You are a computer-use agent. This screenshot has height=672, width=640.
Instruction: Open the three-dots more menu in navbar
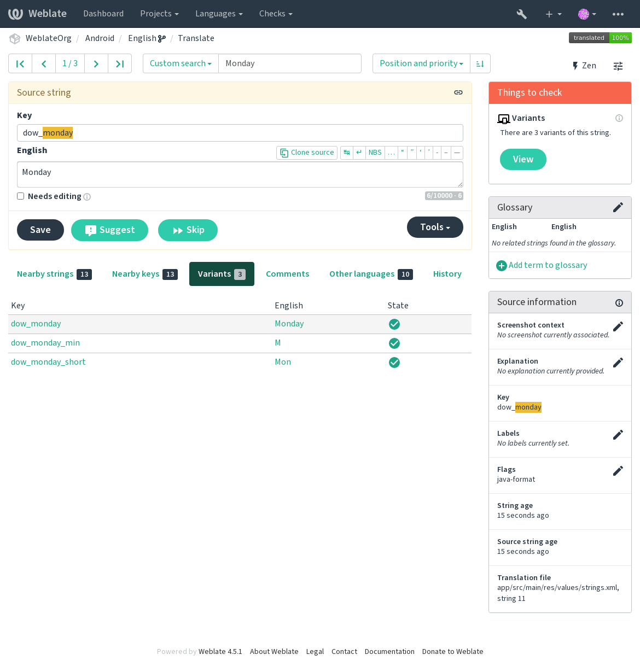click(618, 14)
